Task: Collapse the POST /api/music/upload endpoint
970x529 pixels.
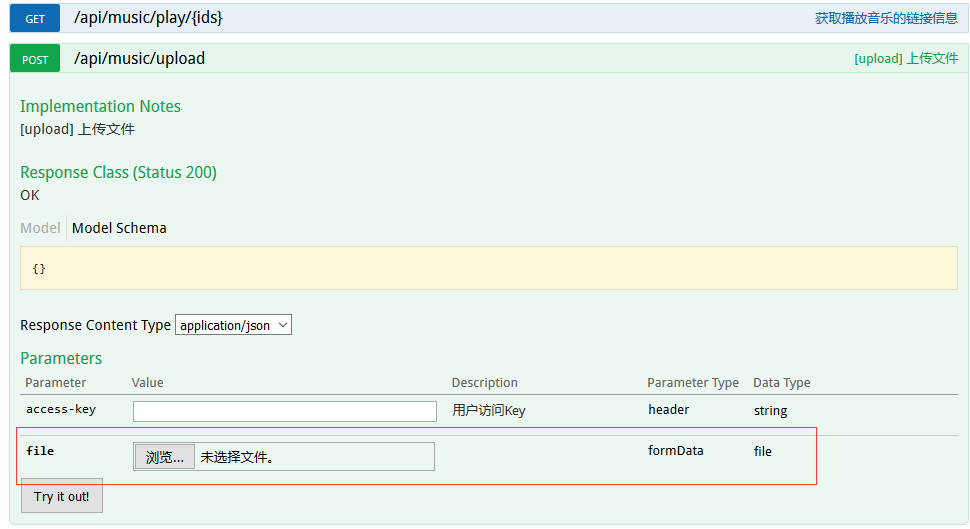Action: point(139,59)
